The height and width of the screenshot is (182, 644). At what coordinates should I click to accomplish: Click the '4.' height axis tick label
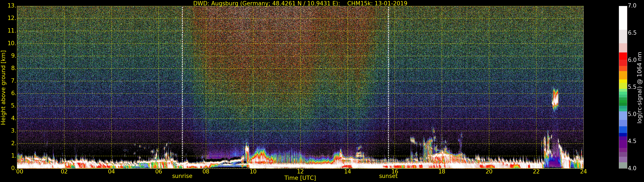pyautogui.click(x=14, y=118)
